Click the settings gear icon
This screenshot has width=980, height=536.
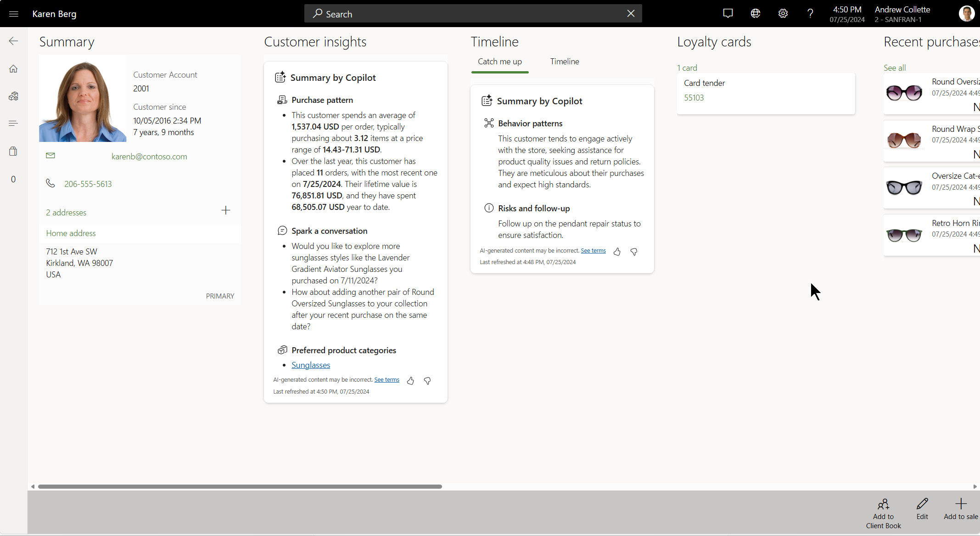coord(784,14)
